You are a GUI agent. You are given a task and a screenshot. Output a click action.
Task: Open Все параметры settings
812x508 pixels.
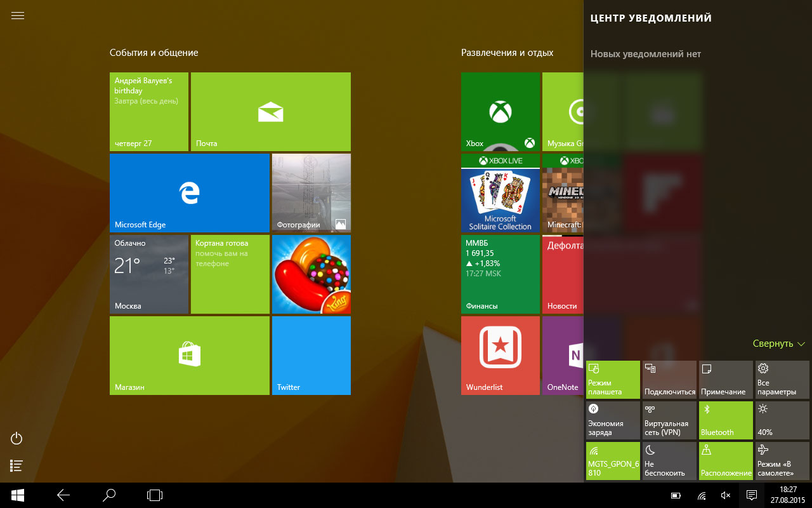(782, 380)
